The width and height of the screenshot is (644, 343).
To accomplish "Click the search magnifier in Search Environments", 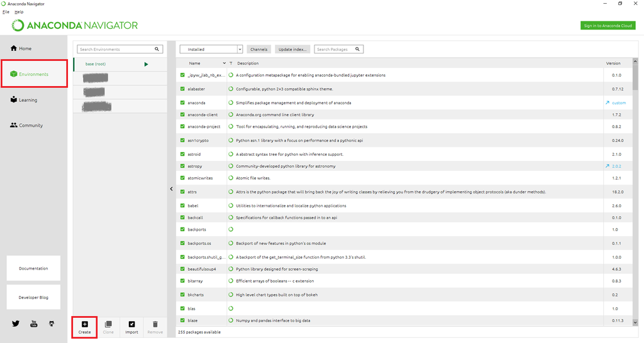I will click(x=157, y=49).
